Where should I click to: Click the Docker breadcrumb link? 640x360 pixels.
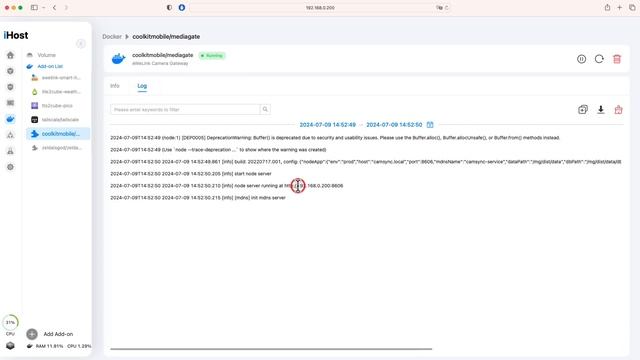112,36
